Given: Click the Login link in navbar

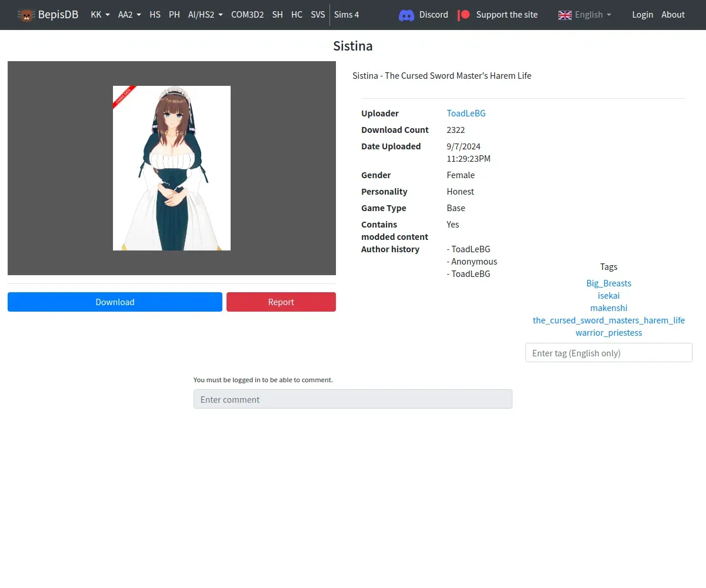Looking at the screenshot, I should point(642,15).
